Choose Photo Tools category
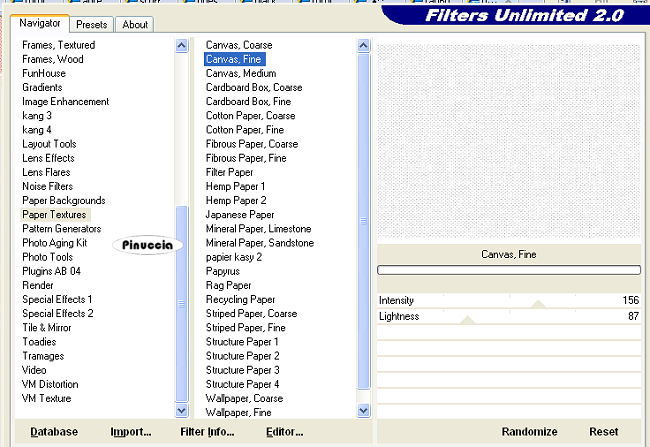 [x=47, y=257]
